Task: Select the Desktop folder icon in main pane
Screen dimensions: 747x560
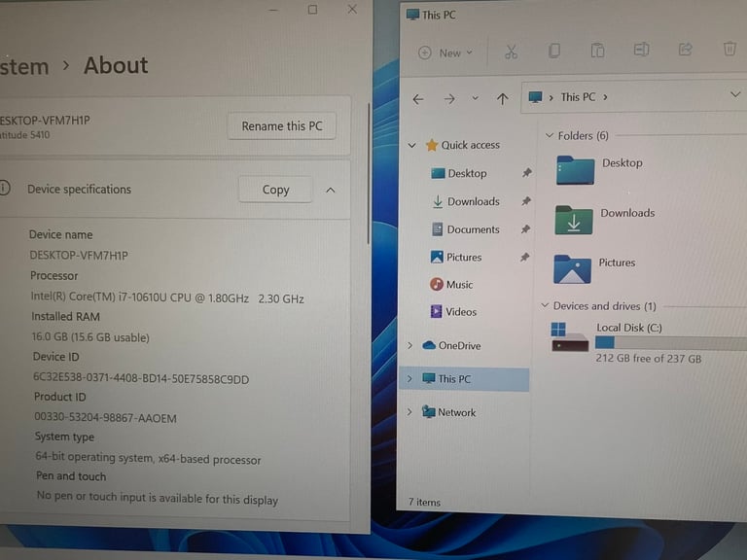Action: [575, 170]
